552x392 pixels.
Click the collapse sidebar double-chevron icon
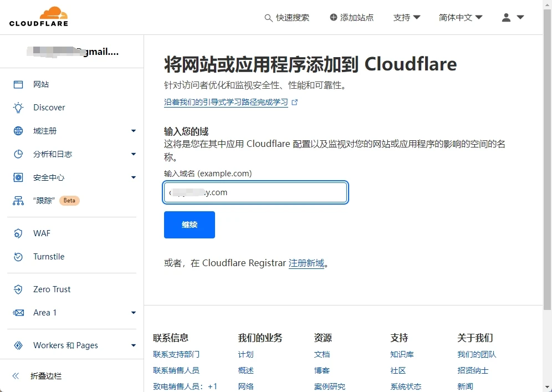16,376
